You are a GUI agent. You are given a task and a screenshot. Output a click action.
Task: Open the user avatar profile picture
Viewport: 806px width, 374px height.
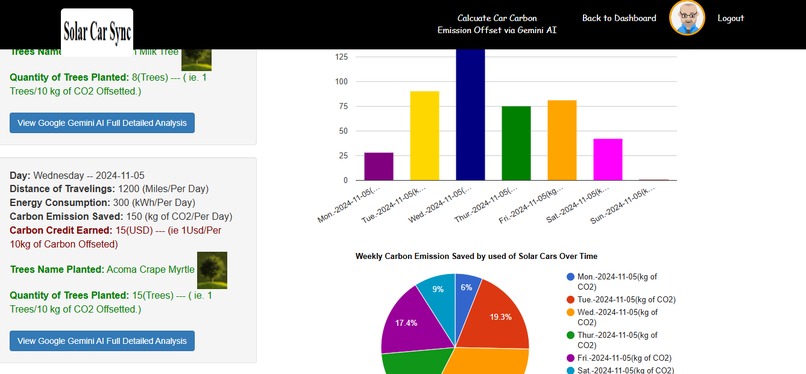(x=687, y=17)
